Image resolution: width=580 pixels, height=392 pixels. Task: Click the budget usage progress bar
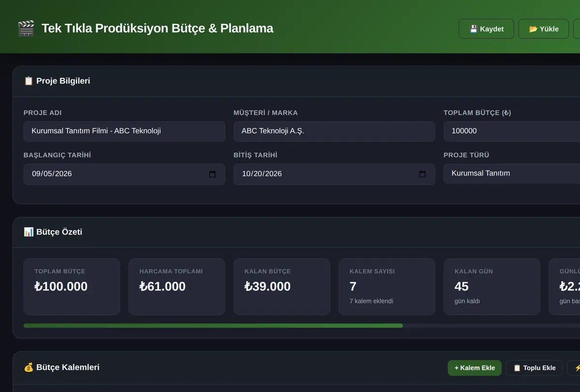pos(302,326)
